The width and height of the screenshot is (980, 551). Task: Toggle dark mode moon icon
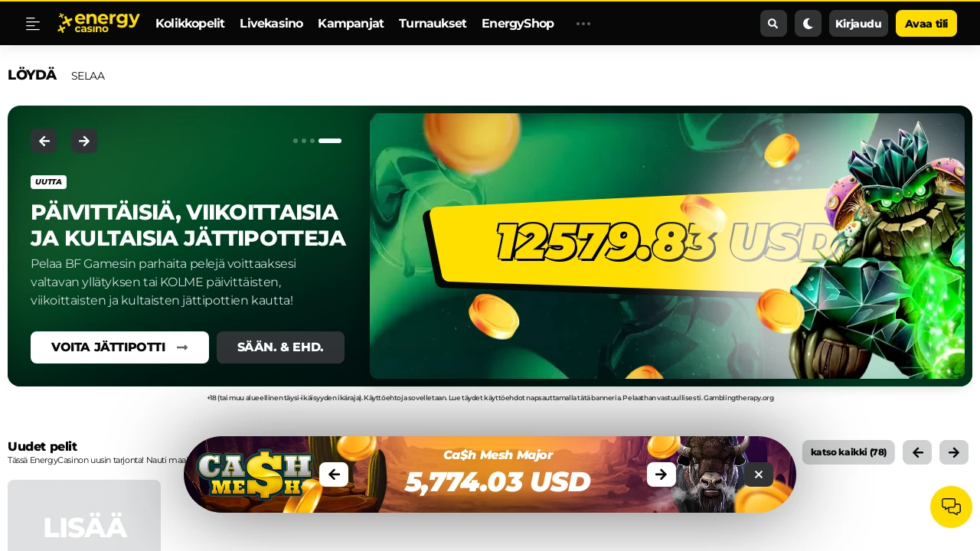(808, 24)
